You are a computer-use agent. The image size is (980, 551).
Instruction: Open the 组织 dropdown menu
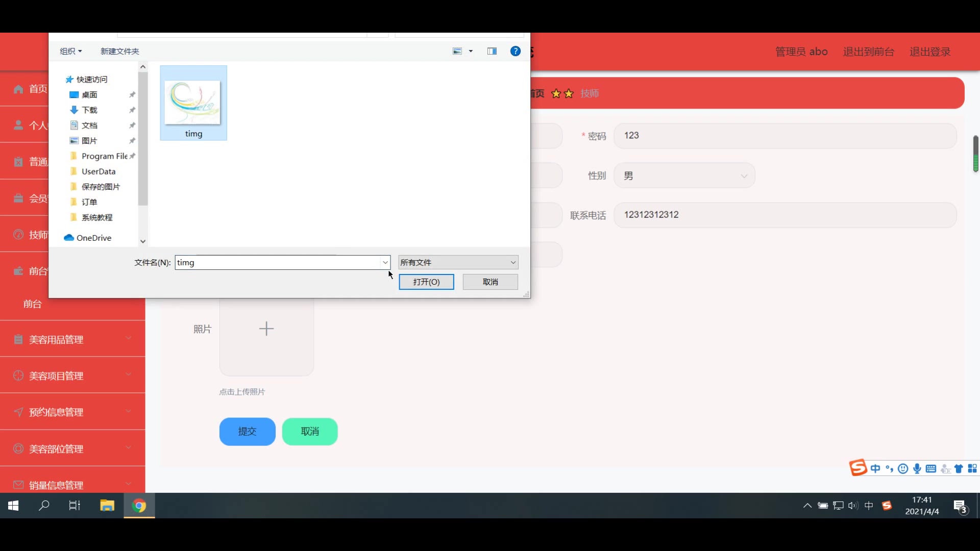coord(70,51)
